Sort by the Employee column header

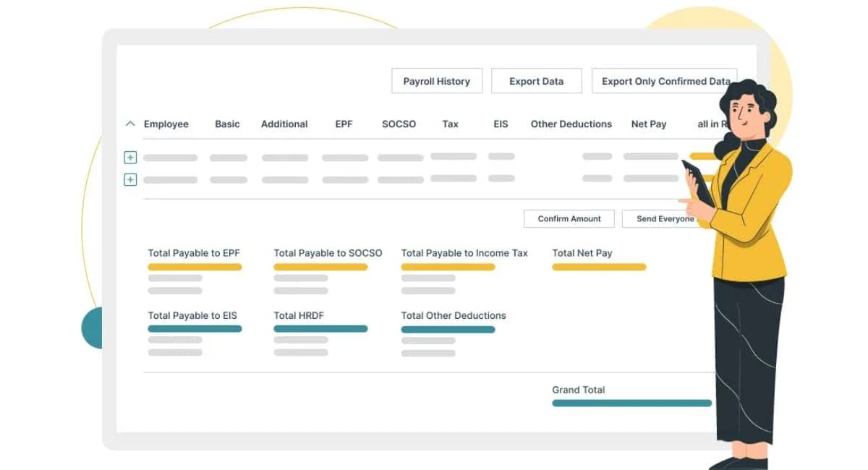pos(166,124)
